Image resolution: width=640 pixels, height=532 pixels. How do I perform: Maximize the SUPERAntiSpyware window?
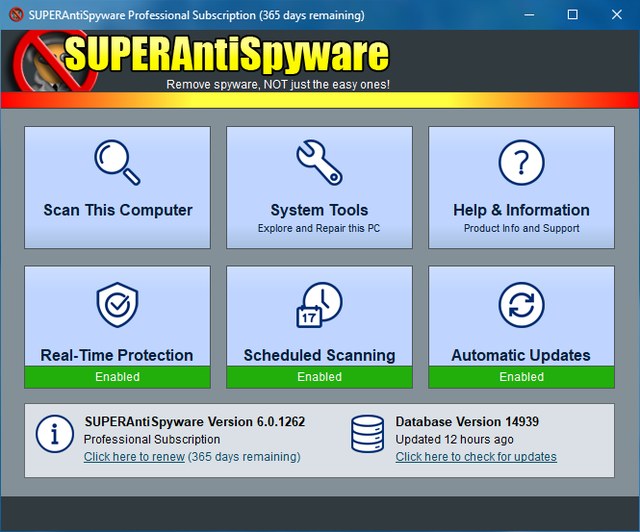572,15
